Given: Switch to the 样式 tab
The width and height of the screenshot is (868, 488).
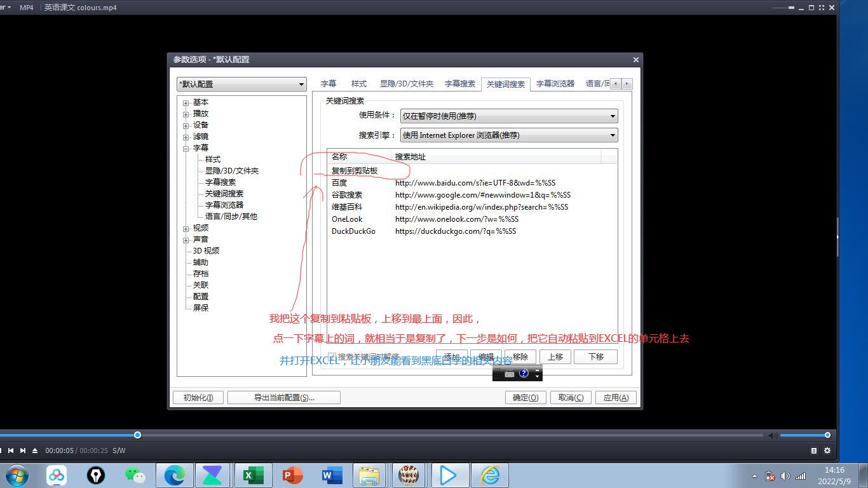Looking at the screenshot, I should (359, 84).
